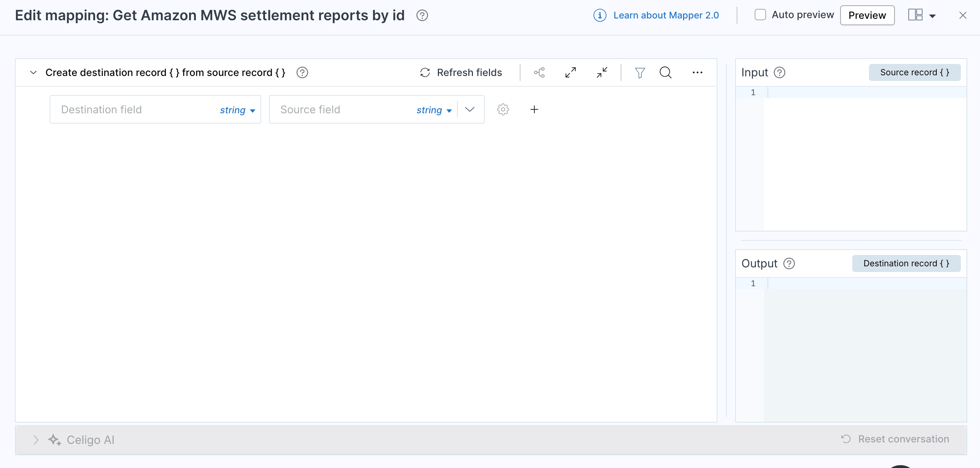The height and width of the screenshot is (468, 980).
Task: Click the Destination record { } tag
Action: coord(906,263)
